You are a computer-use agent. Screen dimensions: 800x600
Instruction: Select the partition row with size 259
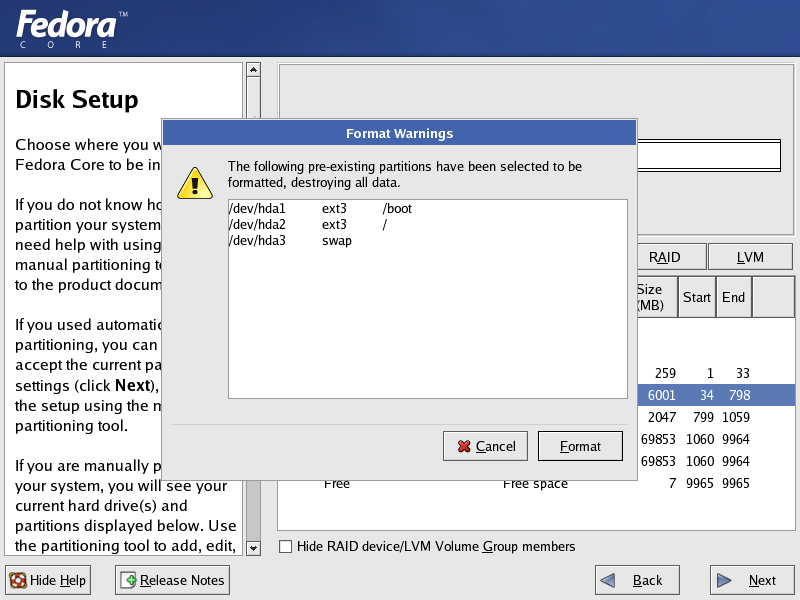point(716,373)
